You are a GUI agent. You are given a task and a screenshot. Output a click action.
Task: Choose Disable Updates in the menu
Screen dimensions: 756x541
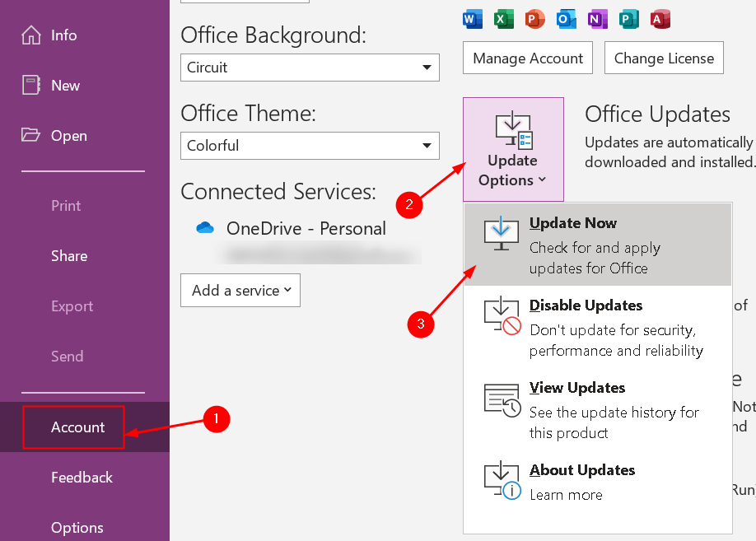point(586,305)
